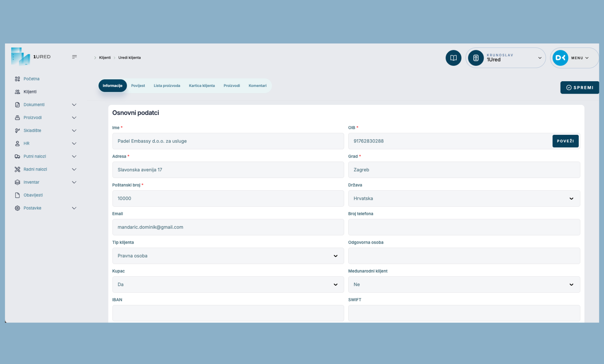
Task: Click the POVEŽI button next to OIB
Action: point(565,141)
